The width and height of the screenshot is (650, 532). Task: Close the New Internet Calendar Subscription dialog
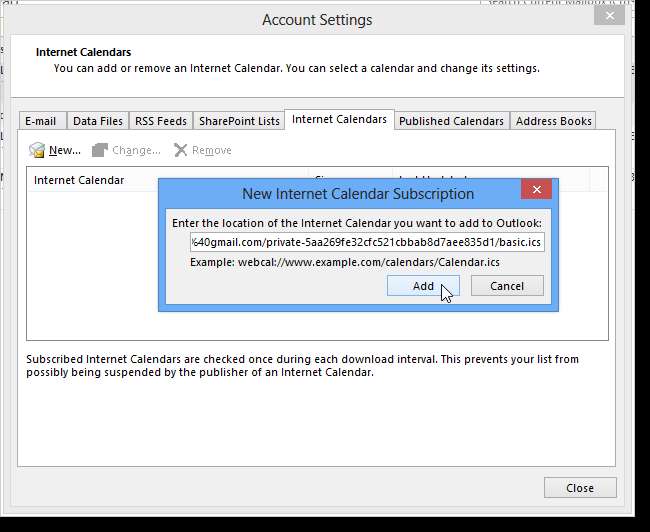tap(537, 190)
